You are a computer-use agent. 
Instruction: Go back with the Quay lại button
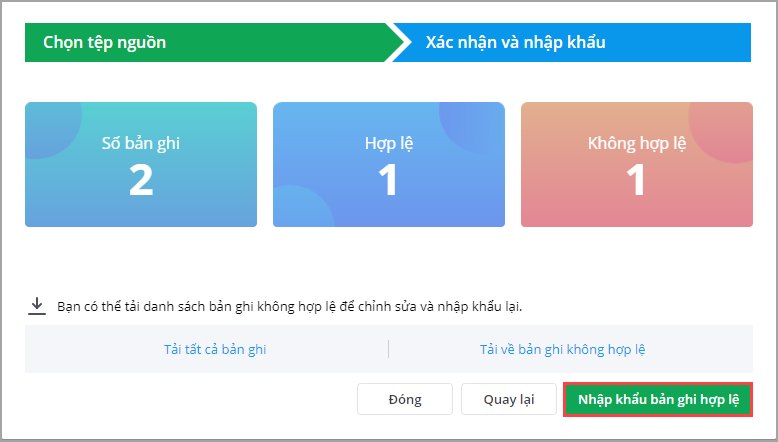pos(508,399)
